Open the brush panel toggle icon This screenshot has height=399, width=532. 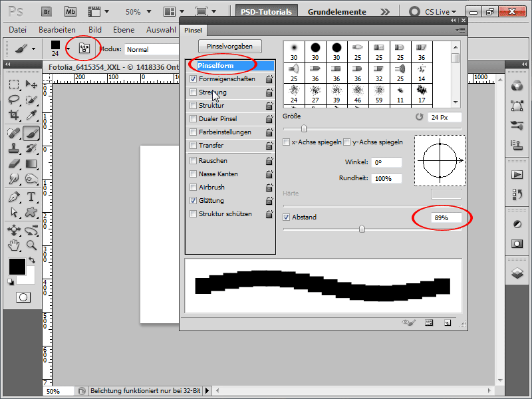(84, 49)
